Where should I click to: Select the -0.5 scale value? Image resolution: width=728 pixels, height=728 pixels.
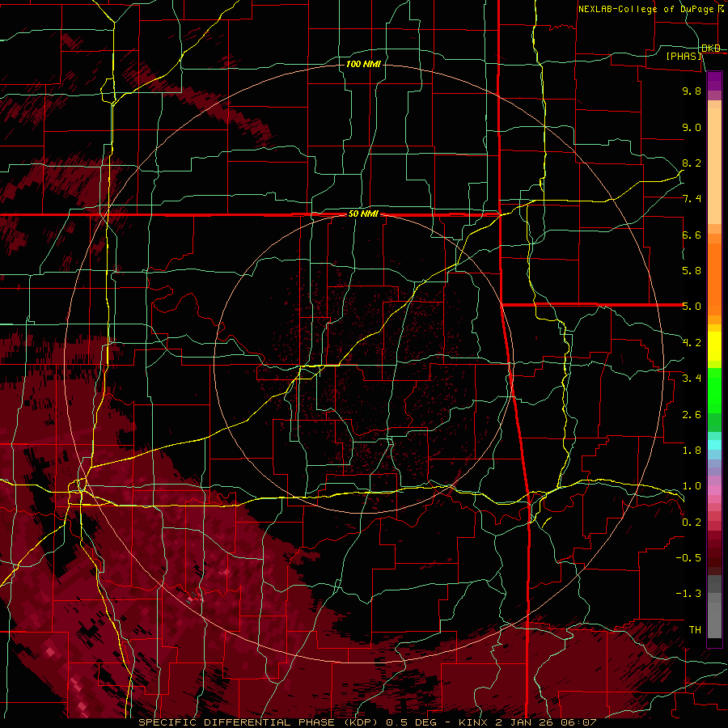click(x=688, y=558)
